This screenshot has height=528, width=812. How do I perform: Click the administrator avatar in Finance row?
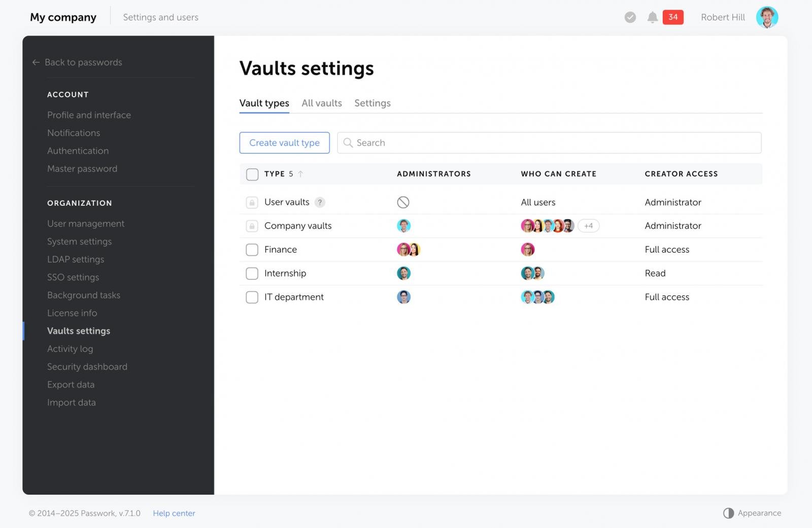pos(403,250)
